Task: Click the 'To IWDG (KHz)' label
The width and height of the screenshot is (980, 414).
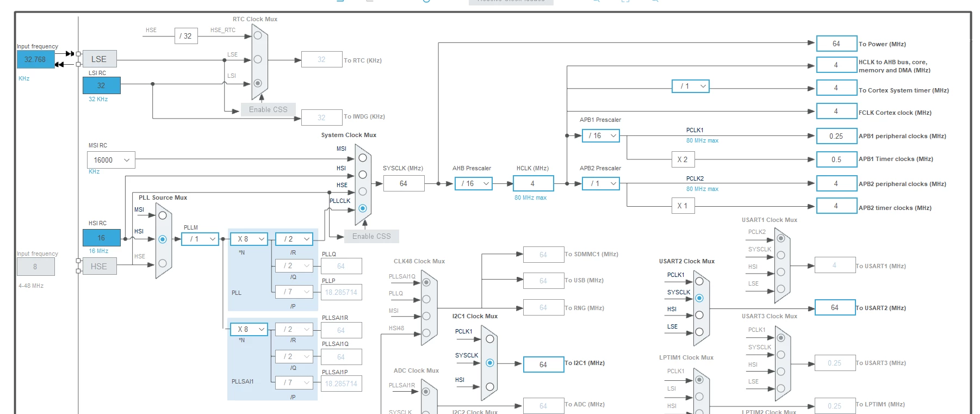Action: tap(364, 116)
